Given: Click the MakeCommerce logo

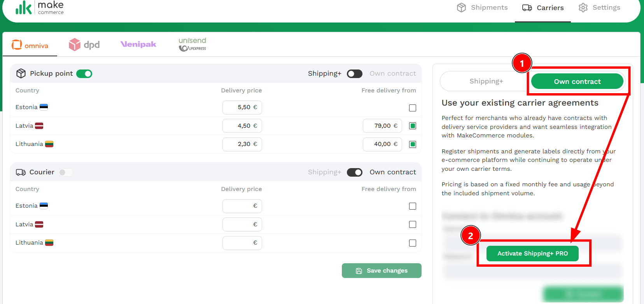Looking at the screenshot, I should pyautogui.click(x=39, y=8).
